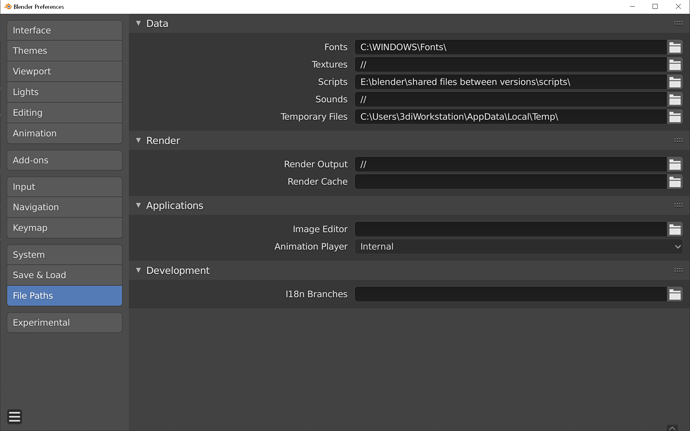Open the Add-ons section
The height and width of the screenshot is (431, 690).
tap(65, 160)
